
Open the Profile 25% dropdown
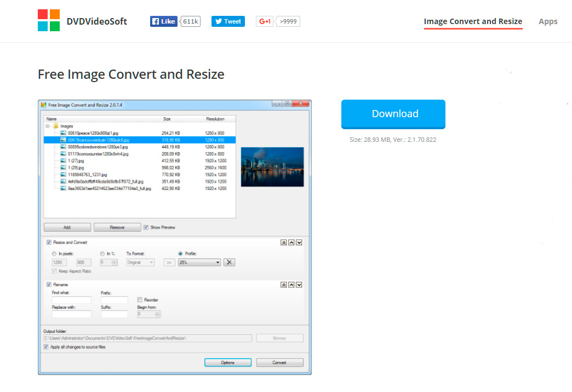(199, 262)
